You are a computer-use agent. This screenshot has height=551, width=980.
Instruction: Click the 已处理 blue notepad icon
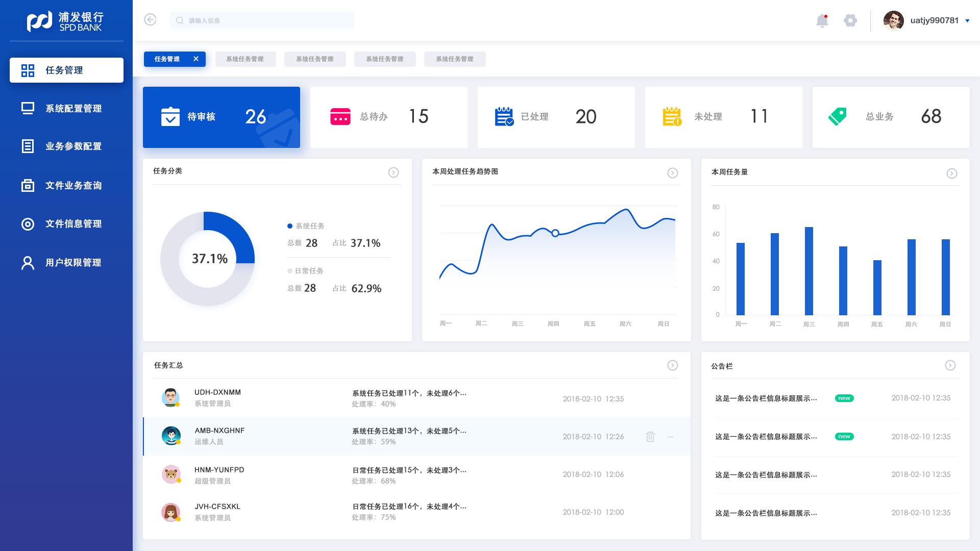point(504,117)
